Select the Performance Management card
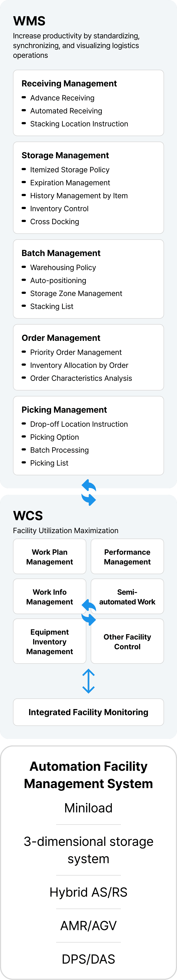This screenshot has height=980, width=177. (x=127, y=557)
